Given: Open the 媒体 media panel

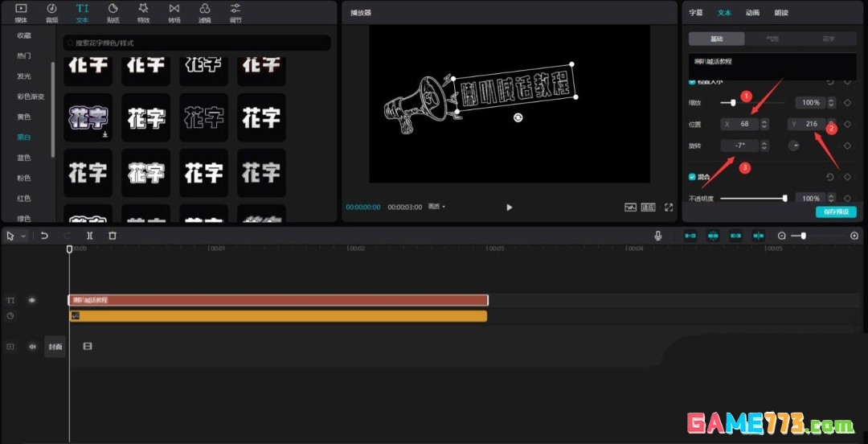Looking at the screenshot, I should (21, 13).
